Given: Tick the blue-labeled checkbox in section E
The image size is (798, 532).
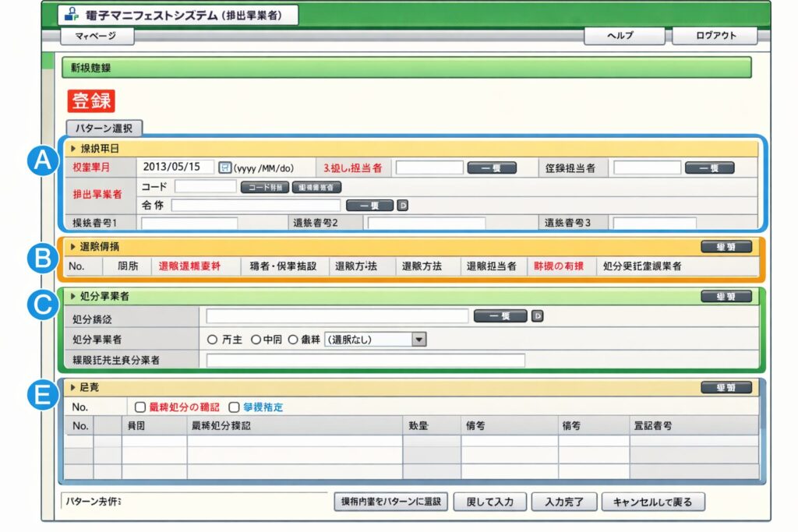Looking at the screenshot, I should pyautogui.click(x=233, y=407).
